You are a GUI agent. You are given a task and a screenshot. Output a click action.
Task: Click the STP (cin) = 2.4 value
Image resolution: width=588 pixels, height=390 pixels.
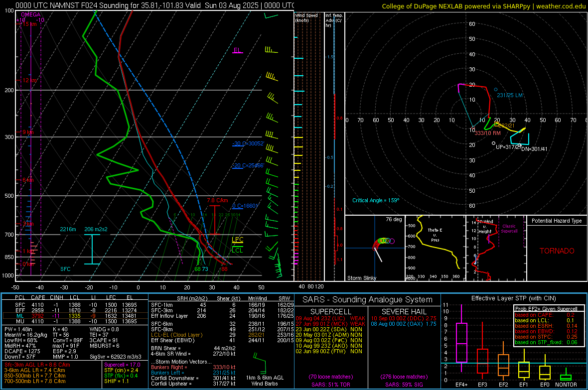coord(121,370)
